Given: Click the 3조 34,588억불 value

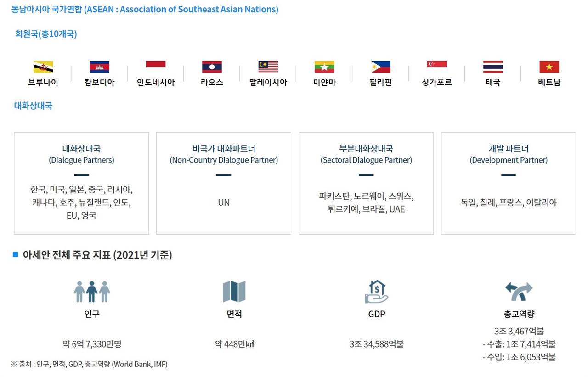Looking at the screenshot, I should (377, 344).
